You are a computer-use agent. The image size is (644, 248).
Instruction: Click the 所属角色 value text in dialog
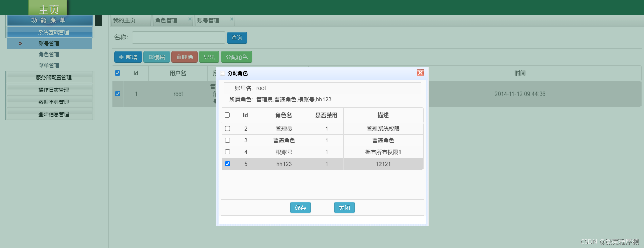click(294, 99)
